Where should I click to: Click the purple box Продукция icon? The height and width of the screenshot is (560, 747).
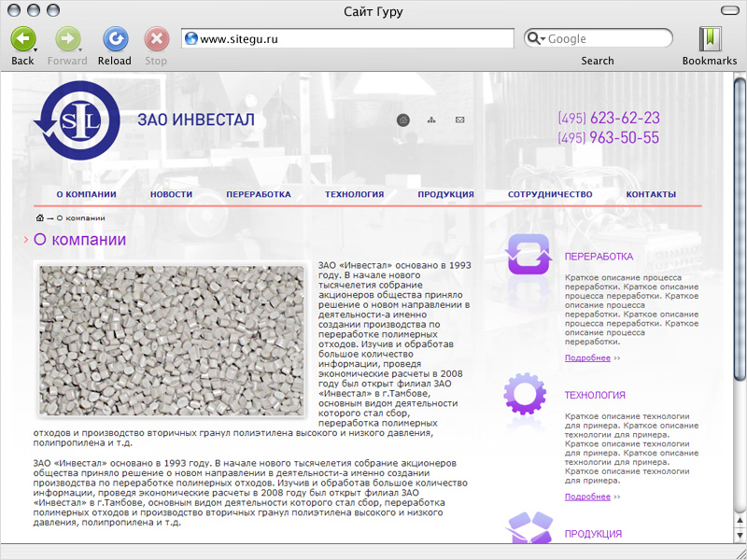point(529,527)
